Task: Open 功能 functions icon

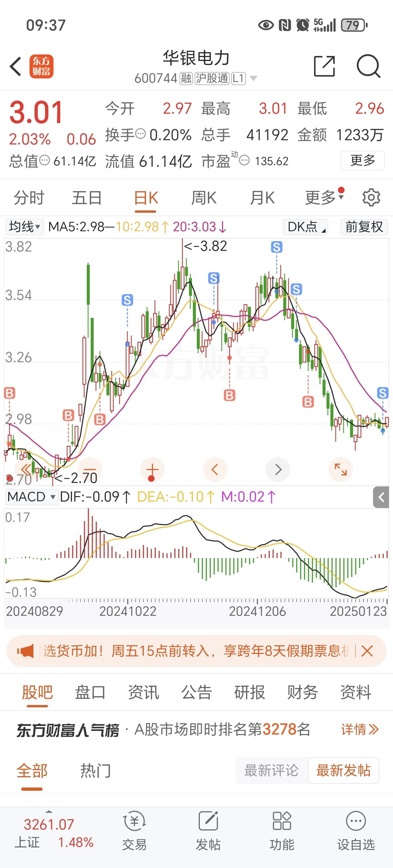Action: coord(282,831)
